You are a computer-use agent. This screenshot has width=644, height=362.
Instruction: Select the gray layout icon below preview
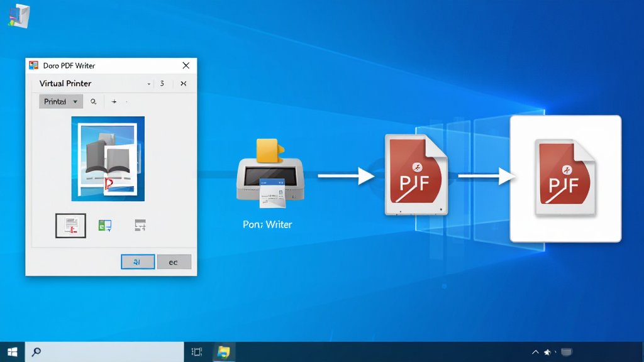140,225
